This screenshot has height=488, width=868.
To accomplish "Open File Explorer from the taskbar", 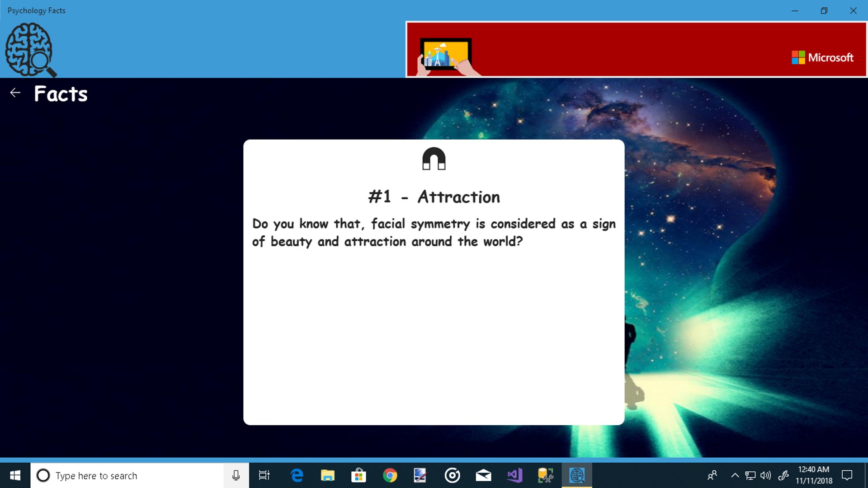I will point(328,475).
